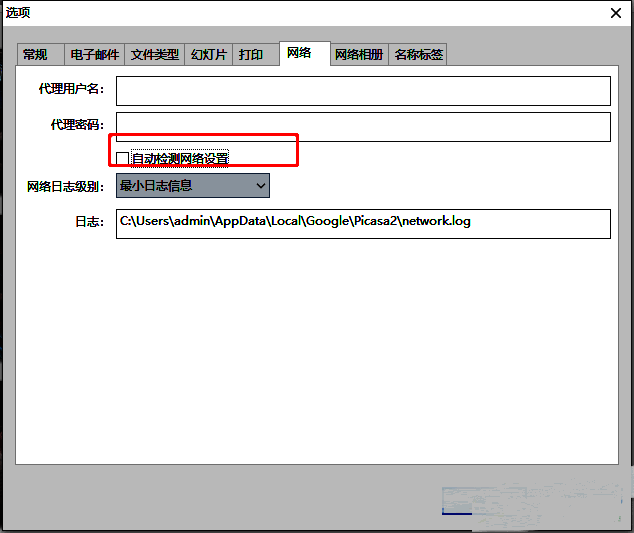Click the 代理密码 label text

pyautogui.click(x=77, y=127)
